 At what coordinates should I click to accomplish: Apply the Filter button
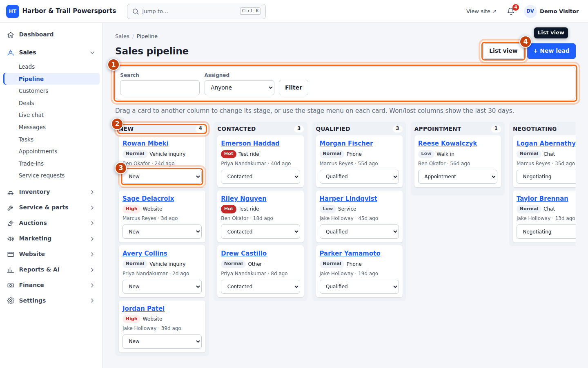(294, 88)
